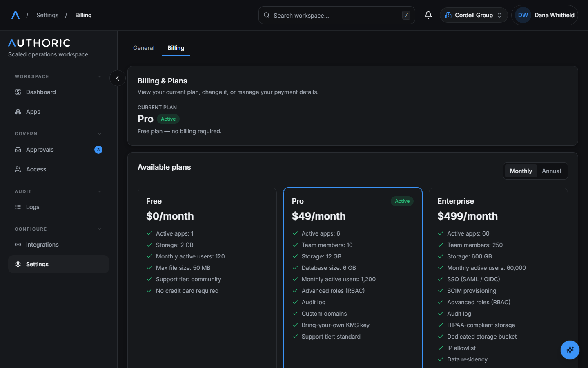588x368 pixels.
Task: Click the Logs list icon
Action: click(18, 207)
